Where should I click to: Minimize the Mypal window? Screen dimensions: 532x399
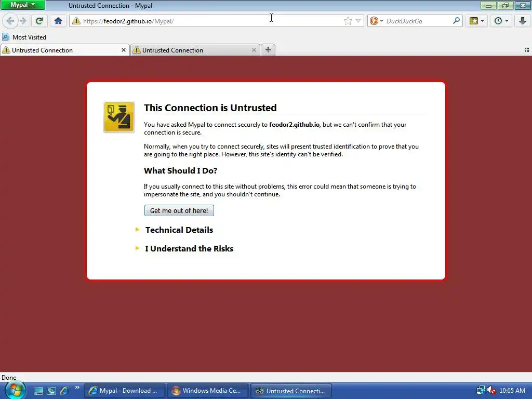pos(488,5)
